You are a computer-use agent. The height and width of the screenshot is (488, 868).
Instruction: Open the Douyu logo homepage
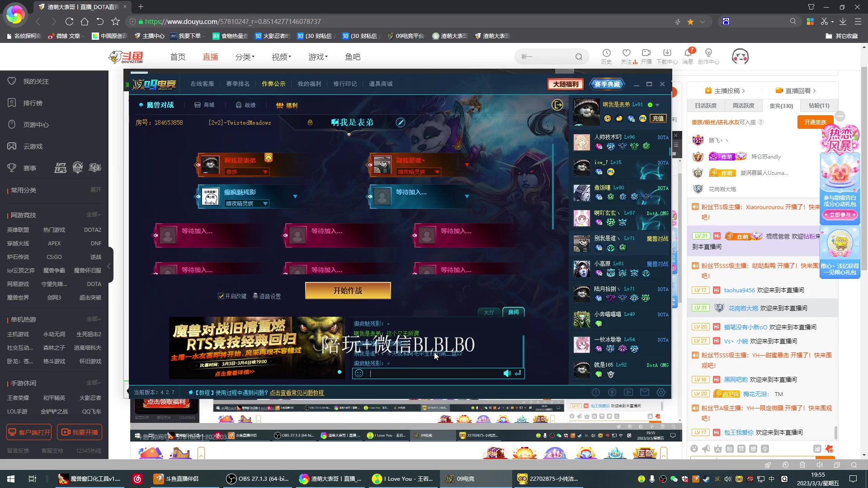[x=126, y=57]
